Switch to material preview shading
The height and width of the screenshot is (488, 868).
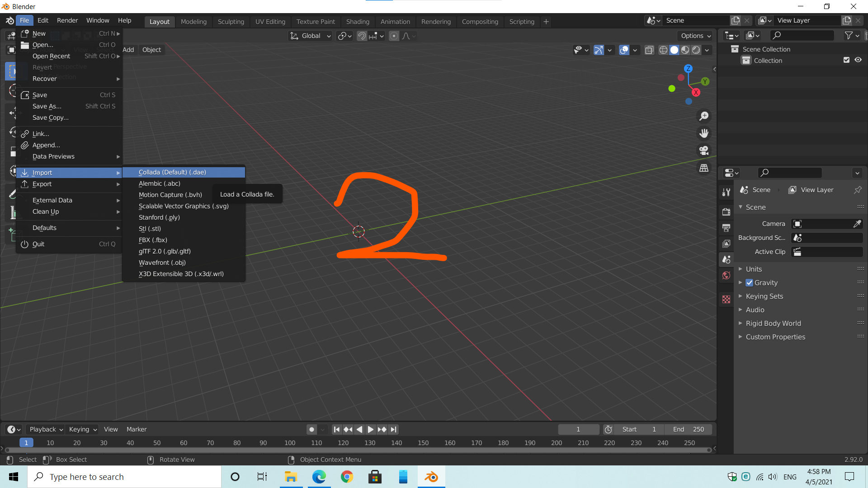[x=685, y=50]
